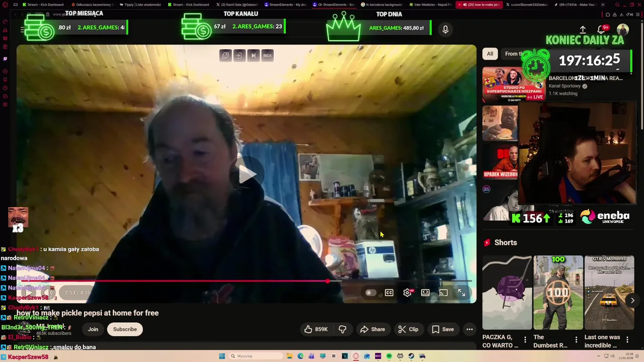Open UPADEK WIZERUNKU video thumbnail

click(500, 161)
